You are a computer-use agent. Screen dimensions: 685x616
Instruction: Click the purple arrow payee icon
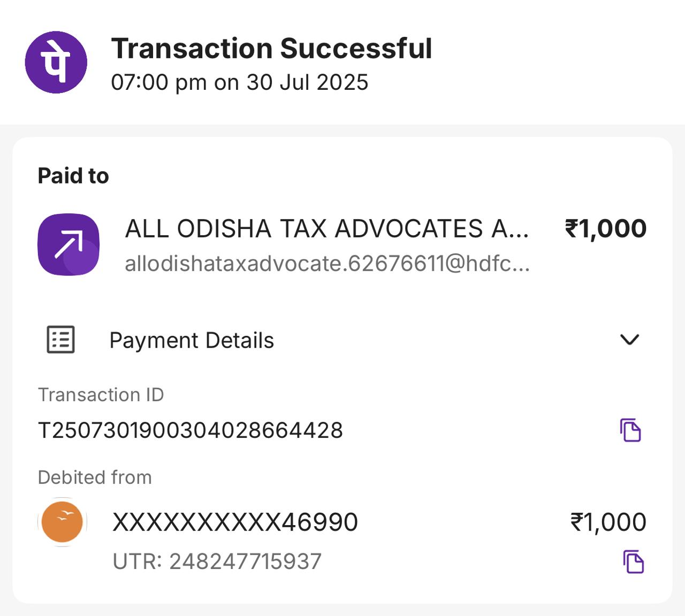click(x=68, y=244)
